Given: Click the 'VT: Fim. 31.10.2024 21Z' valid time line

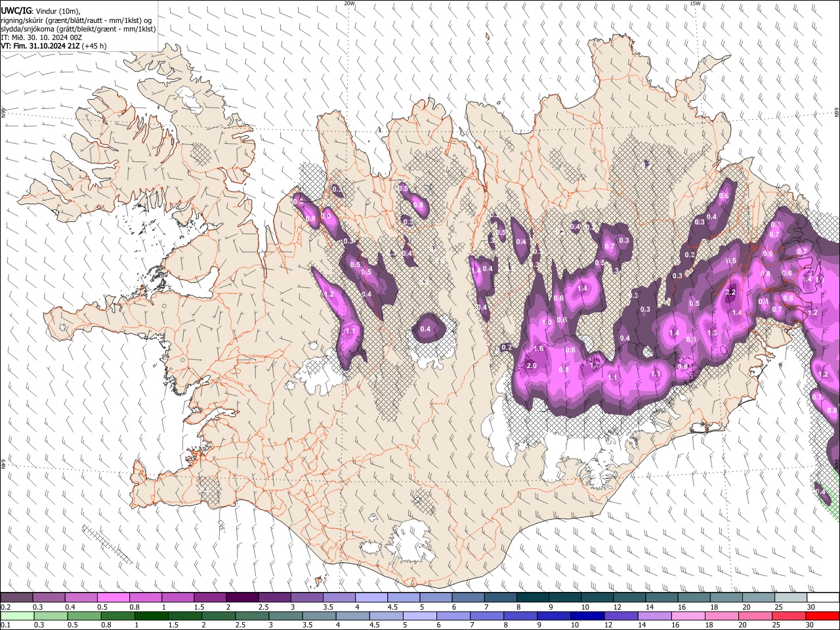Looking at the screenshot, I should coord(41,46).
